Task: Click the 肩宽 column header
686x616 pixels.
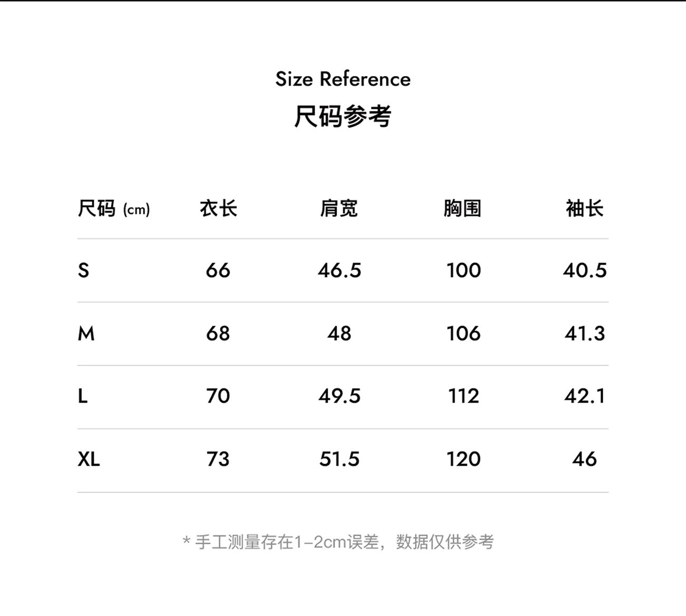Action: [339, 209]
